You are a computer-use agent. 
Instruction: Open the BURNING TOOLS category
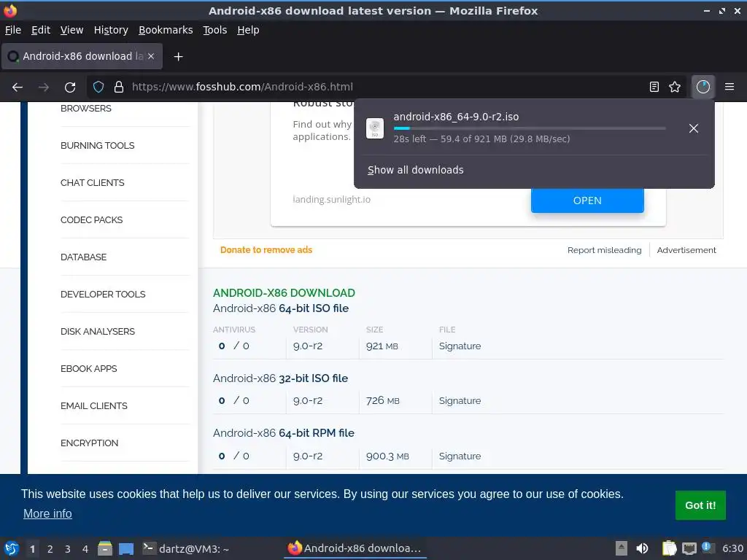tap(97, 146)
